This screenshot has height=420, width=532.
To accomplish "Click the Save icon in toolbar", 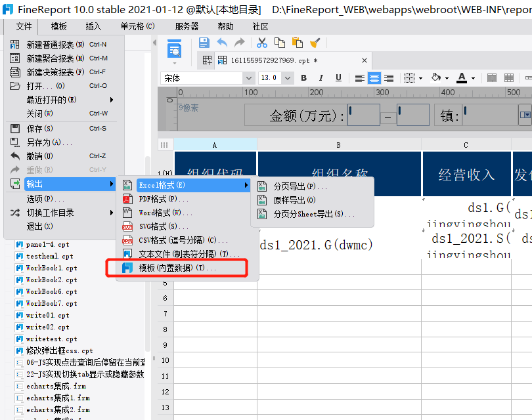I will [204, 43].
